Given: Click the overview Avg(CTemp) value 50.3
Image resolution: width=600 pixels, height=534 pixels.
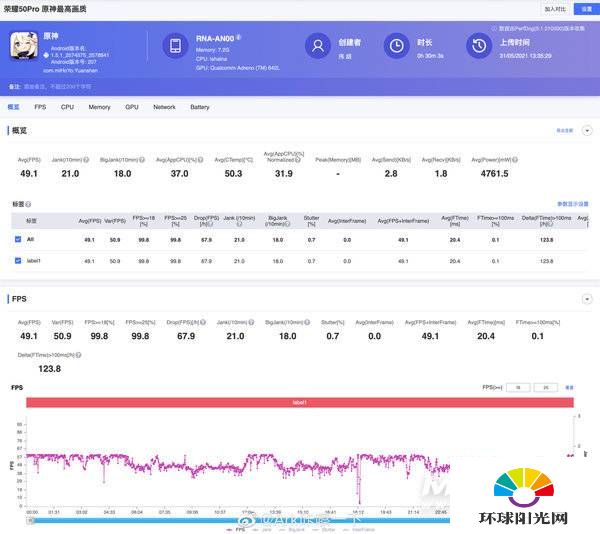Looking at the screenshot, I should [x=233, y=174].
